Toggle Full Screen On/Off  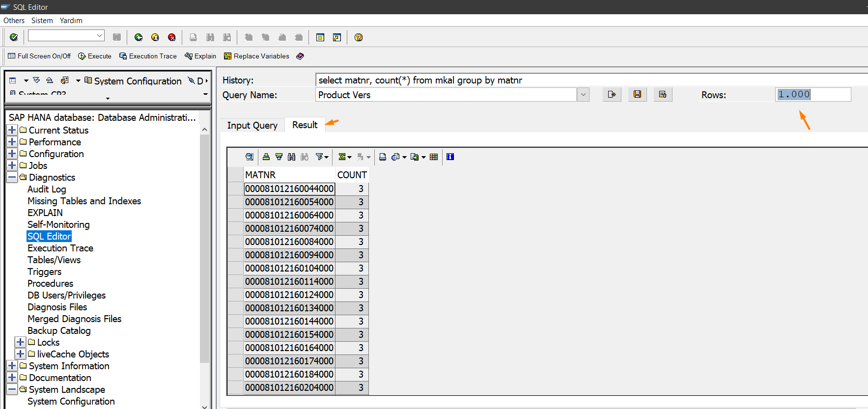(x=39, y=56)
